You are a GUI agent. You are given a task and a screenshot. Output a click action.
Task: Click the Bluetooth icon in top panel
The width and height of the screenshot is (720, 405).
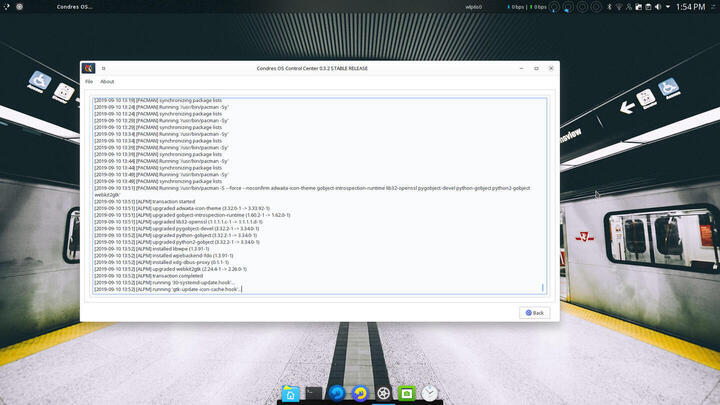pyautogui.click(x=610, y=7)
